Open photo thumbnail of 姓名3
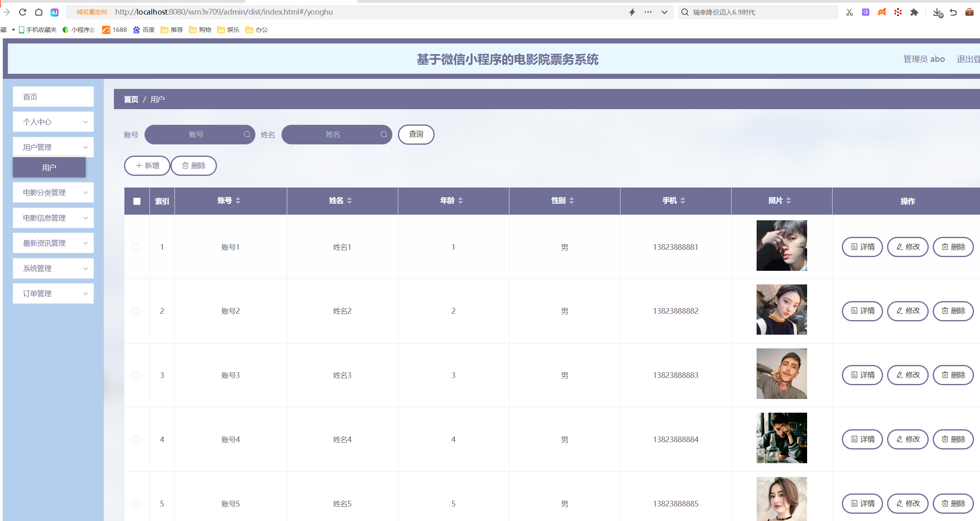The height and width of the screenshot is (521, 980). coord(782,374)
